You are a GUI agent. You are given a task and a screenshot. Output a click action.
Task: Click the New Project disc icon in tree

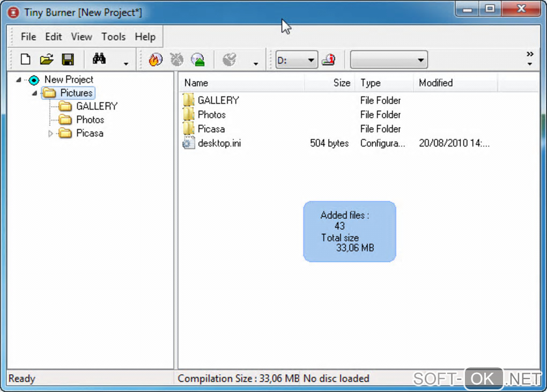(x=34, y=80)
